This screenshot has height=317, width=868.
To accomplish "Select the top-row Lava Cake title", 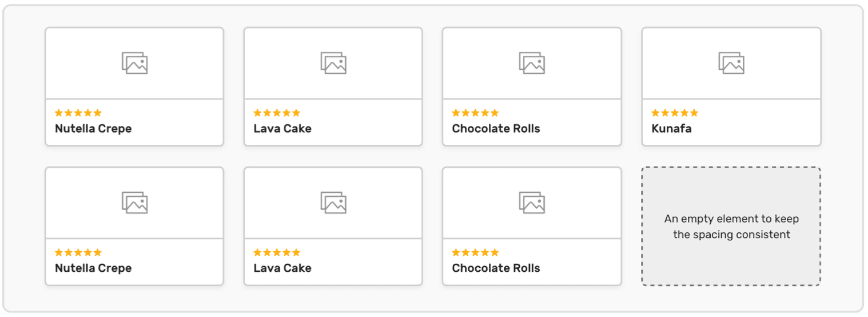I will click(x=282, y=129).
